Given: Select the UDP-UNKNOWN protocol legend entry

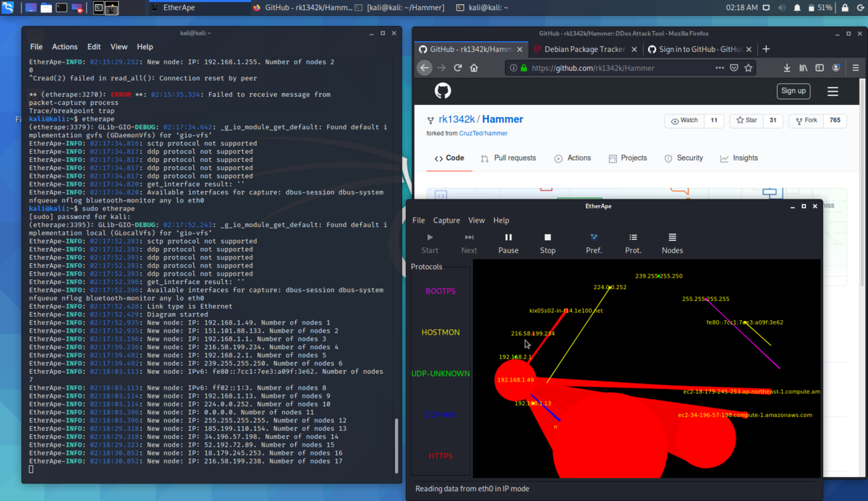Looking at the screenshot, I should (x=441, y=374).
